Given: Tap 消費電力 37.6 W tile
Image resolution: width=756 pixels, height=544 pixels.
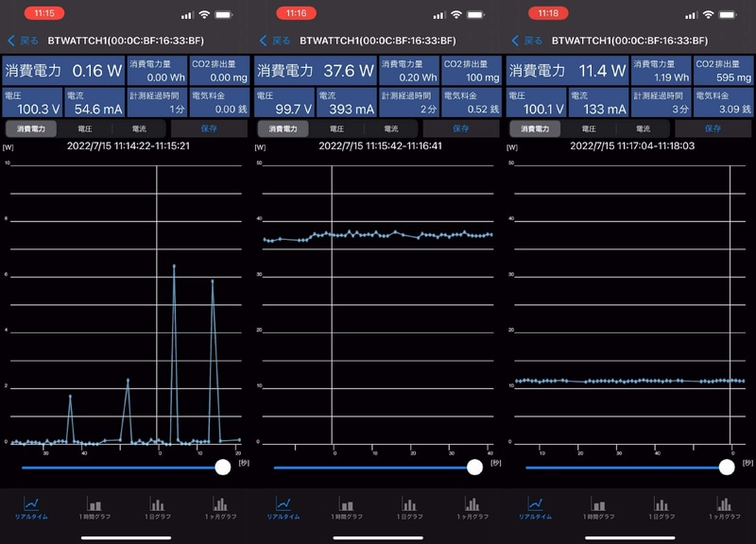Looking at the screenshot, I should point(316,70).
